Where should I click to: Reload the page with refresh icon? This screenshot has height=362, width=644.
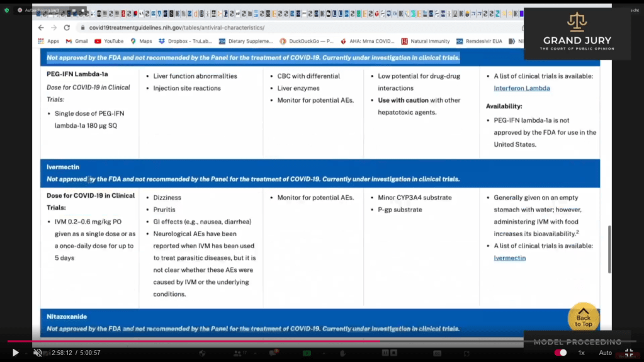(67, 28)
